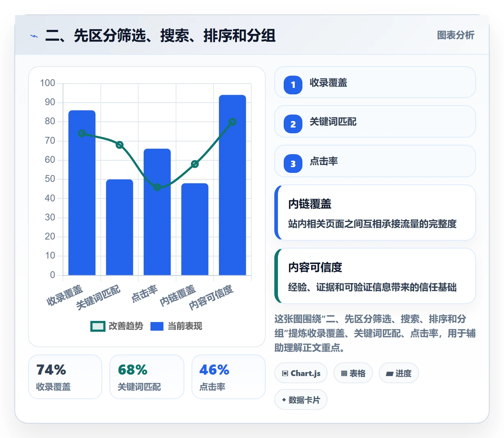Screen dimensions: 504x438
Task: Click the 图表分析 label in the header
Action: [455, 35]
